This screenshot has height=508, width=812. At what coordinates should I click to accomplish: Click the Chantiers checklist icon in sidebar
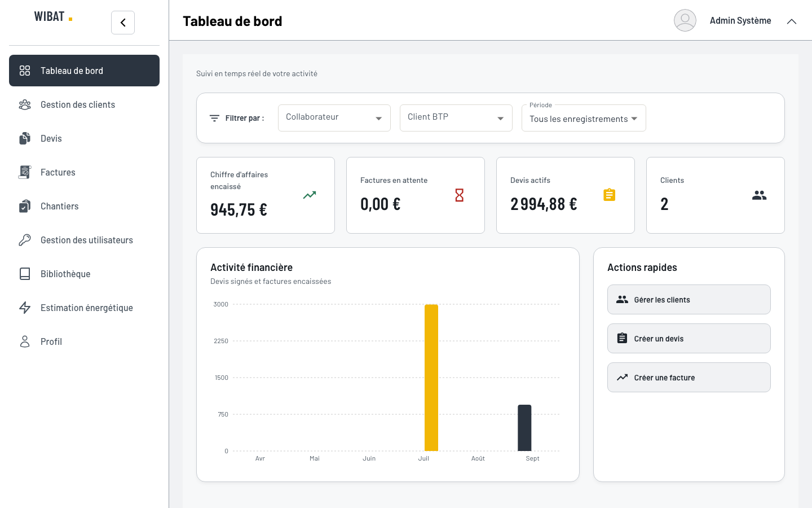25,206
